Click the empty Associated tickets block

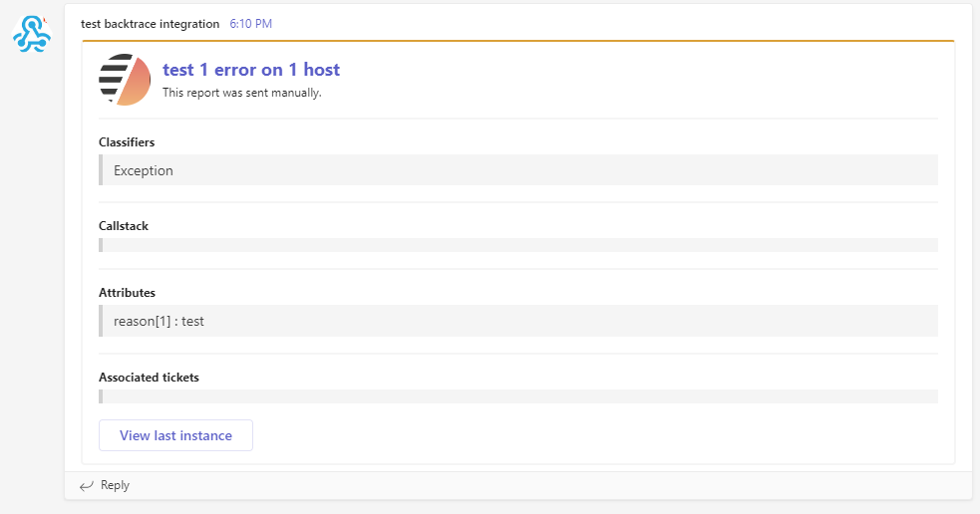[518, 396]
